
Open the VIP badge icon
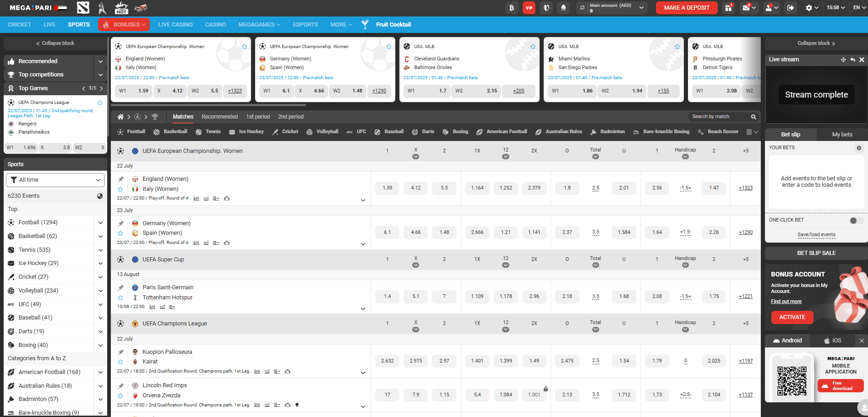pos(529,8)
